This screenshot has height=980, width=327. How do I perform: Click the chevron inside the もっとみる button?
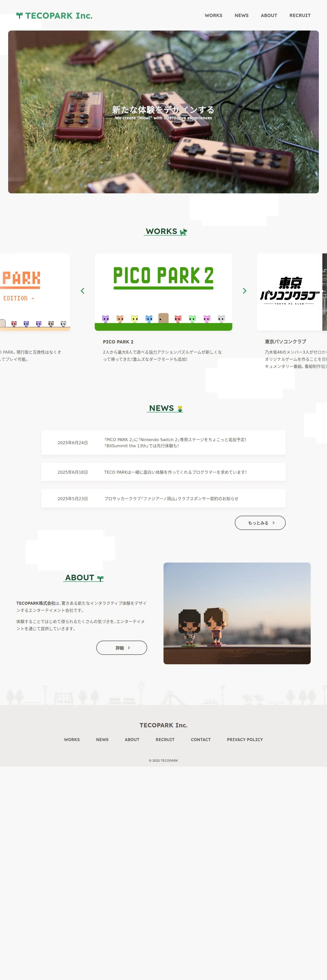click(273, 523)
